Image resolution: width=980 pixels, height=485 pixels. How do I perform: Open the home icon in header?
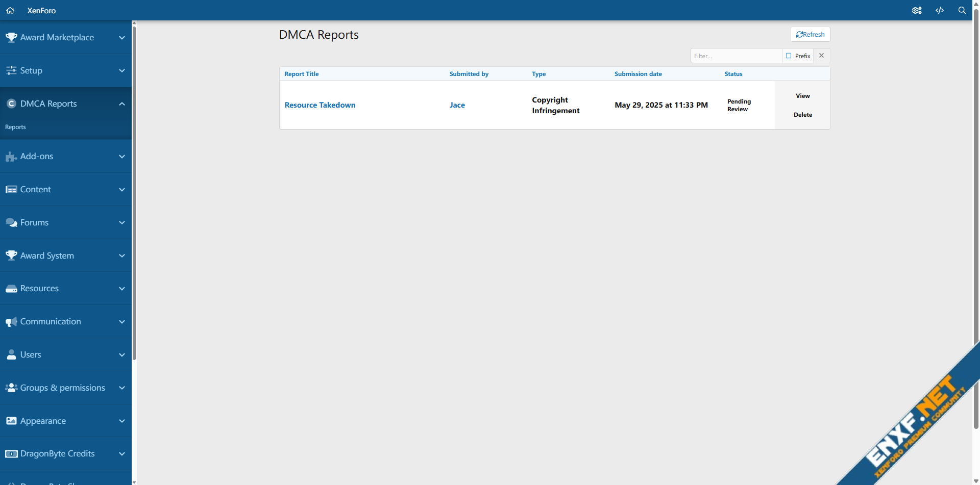point(10,10)
